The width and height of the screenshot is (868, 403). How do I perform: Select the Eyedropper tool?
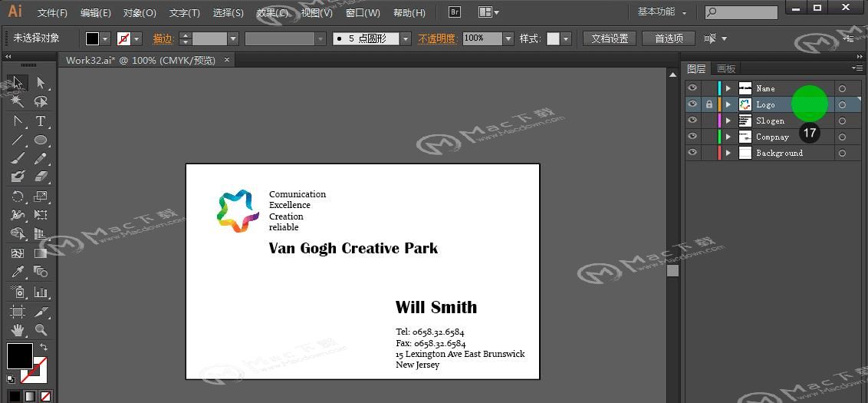tap(18, 272)
